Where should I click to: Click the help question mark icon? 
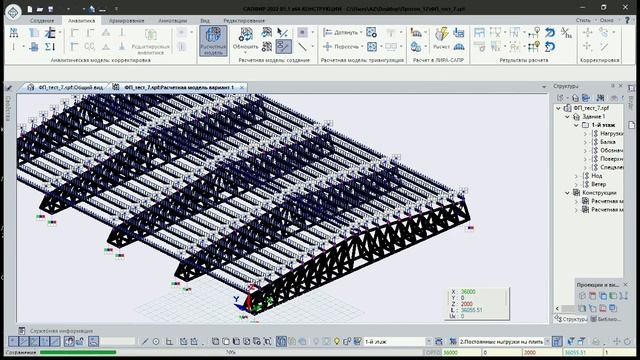pos(627,20)
